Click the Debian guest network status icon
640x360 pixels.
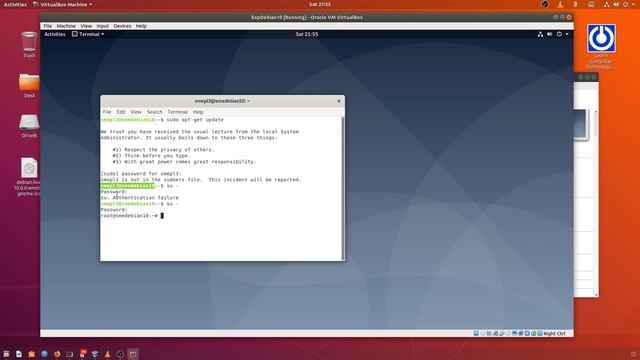click(540, 34)
